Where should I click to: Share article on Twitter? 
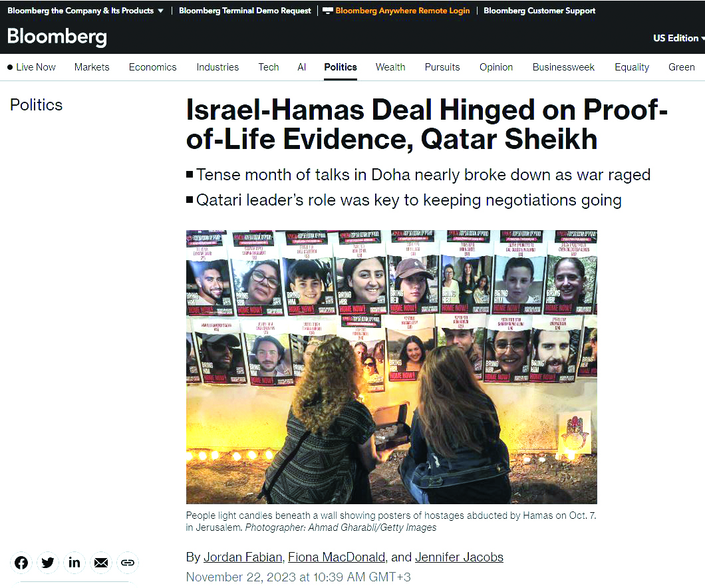(48, 562)
